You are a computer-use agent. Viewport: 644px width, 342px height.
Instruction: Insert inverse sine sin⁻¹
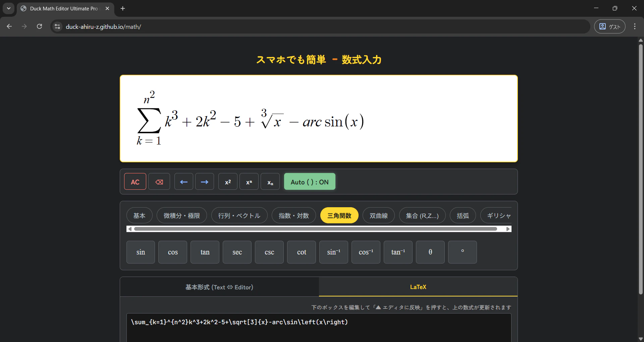click(x=334, y=252)
